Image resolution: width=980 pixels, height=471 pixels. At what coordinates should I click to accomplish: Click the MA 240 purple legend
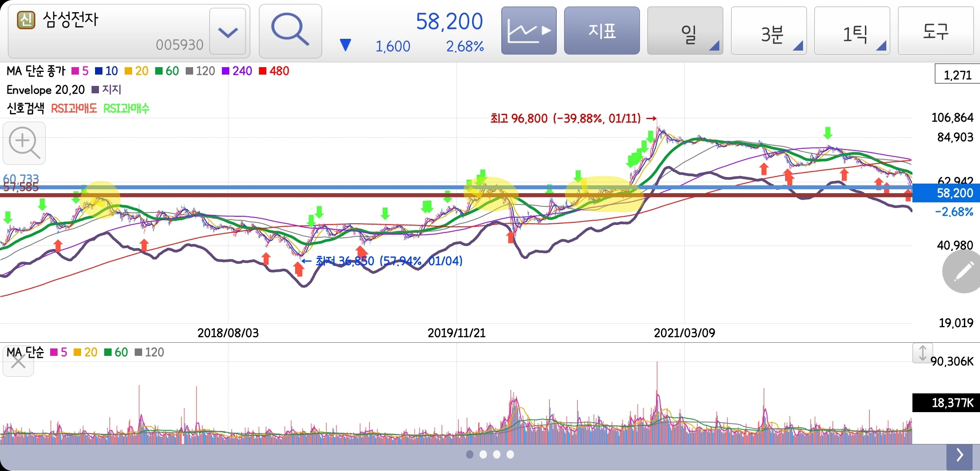pos(237,71)
